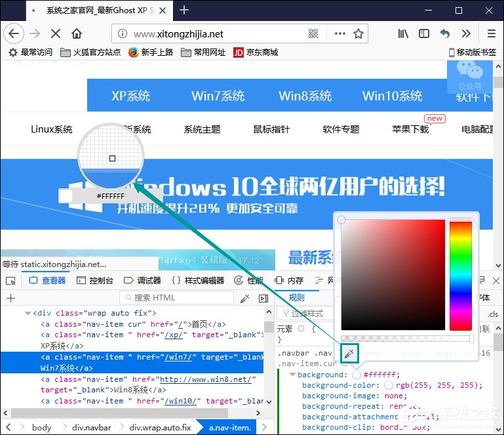Viewport: 504px width, 435px height.
Task: Show more toolbar items via the chevron
Action: [466, 33]
